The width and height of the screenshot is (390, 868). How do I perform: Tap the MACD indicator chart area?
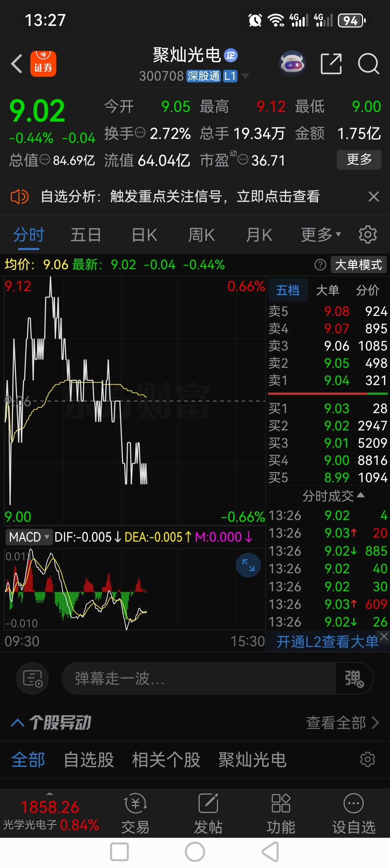coord(135,589)
